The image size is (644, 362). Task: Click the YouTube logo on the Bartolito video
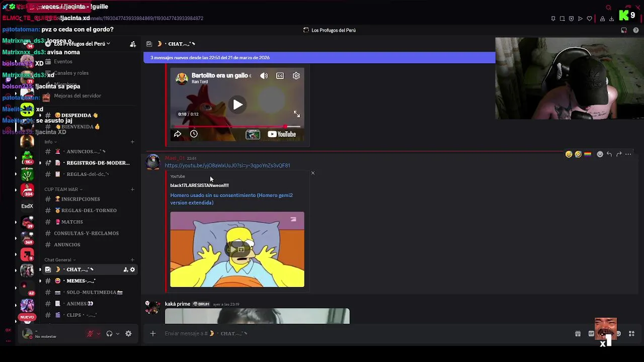click(x=282, y=134)
